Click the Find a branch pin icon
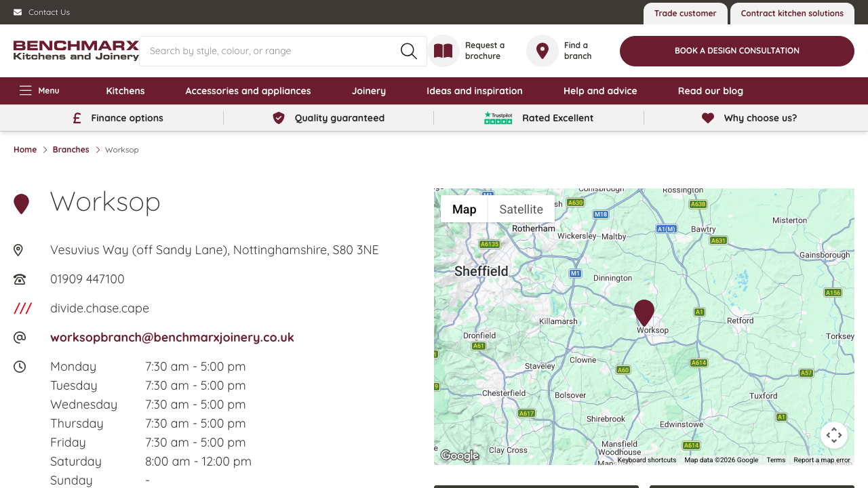The height and width of the screenshot is (488, 868). (542, 51)
